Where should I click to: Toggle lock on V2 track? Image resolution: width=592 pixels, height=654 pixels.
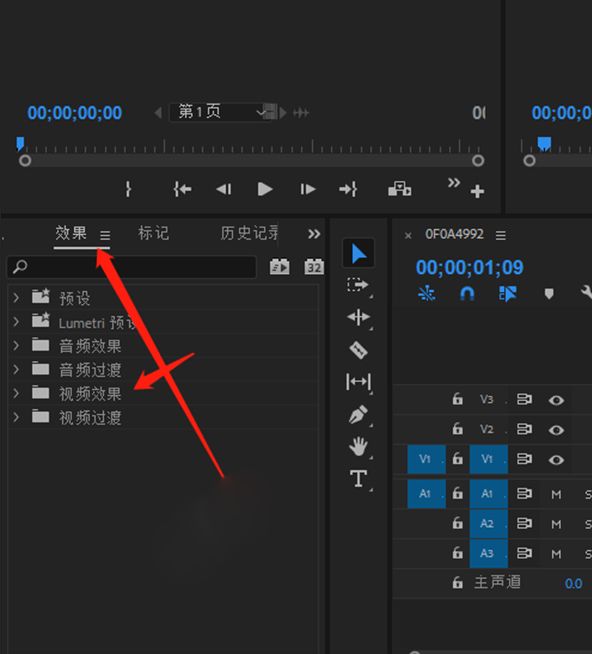coord(458,428)
